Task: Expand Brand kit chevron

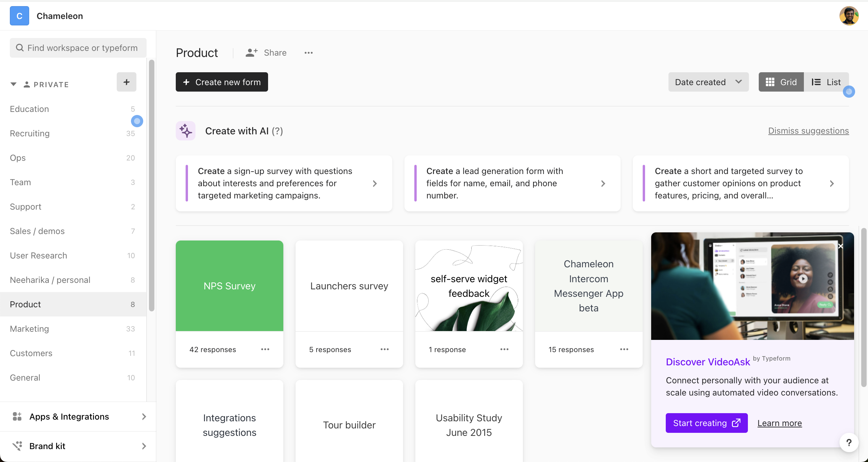Action: pos(144,446)
